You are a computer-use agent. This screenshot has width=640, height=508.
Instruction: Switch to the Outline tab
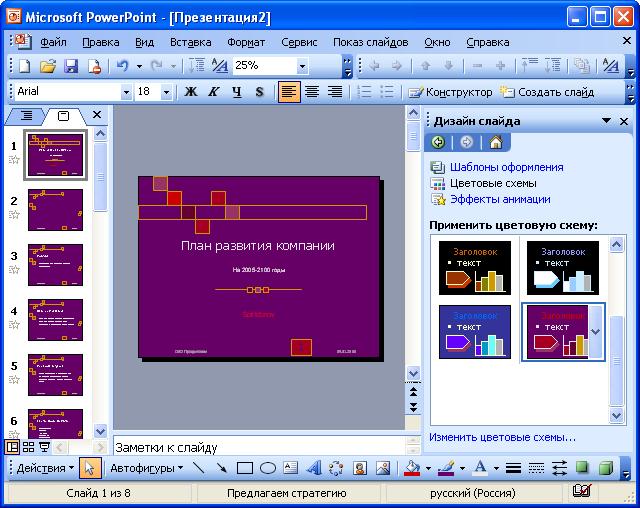(26, 116)
